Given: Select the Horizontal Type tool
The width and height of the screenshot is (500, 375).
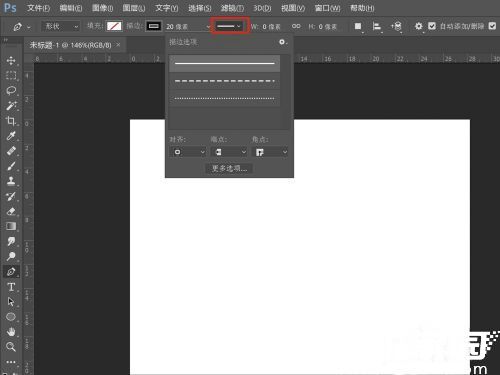Looking at the screenshot, I should (11, 287).
